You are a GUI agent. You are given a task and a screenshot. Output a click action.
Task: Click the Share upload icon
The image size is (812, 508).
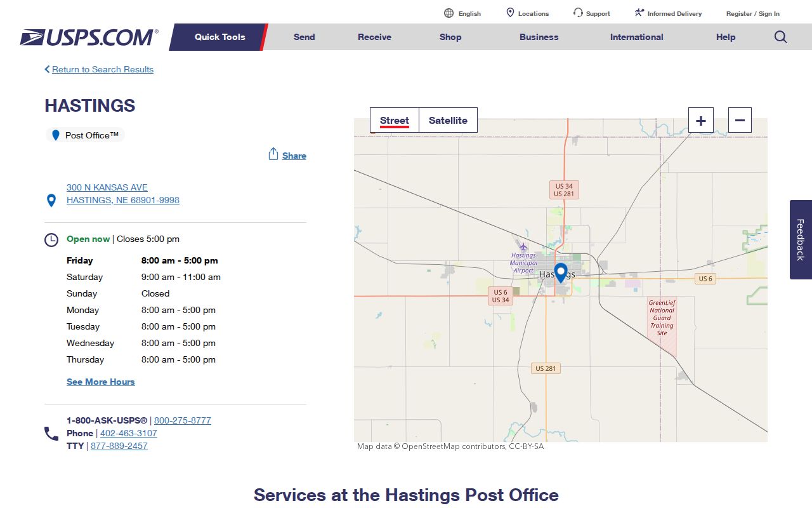pos(273,154)
